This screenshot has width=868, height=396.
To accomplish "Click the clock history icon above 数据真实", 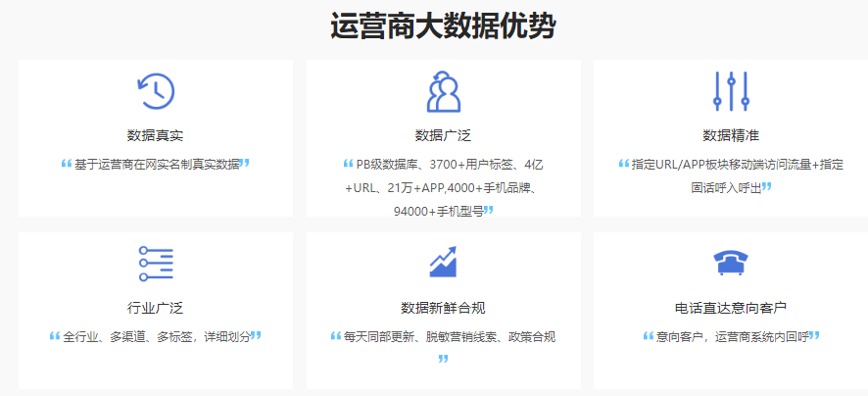I will pos(156,91).
